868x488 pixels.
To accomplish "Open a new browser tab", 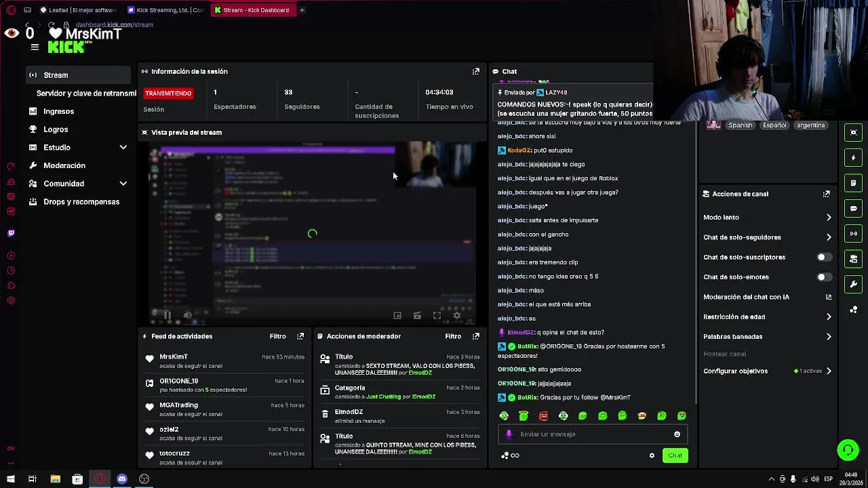I will [302, 10].
